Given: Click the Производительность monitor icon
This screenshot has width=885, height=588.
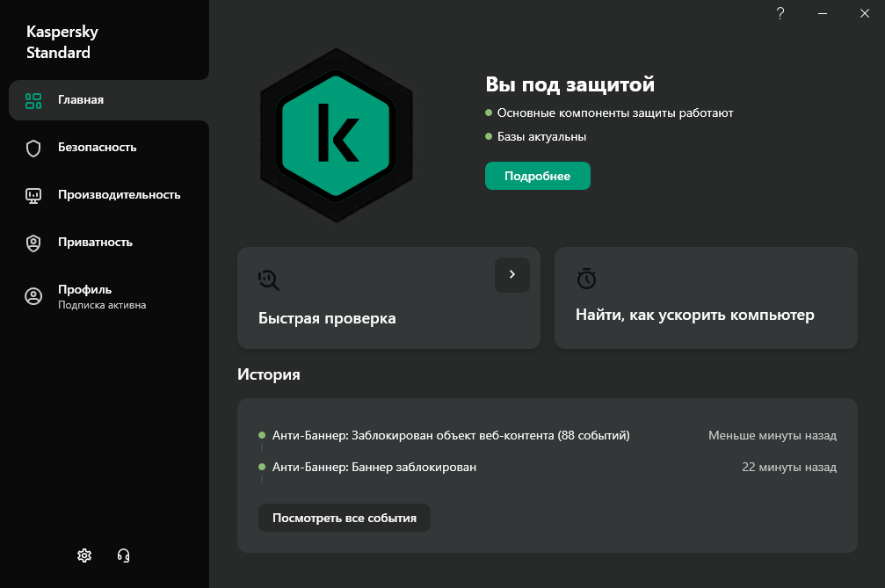Looking at the screenshot, I should 33,196.
